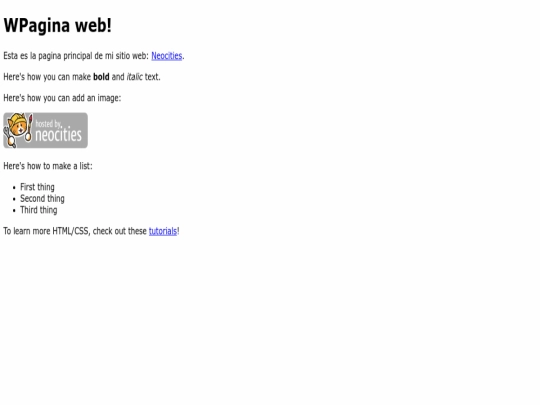Open the Neocities link
Viewport: 540px width, 405px height.
coord(167,56)
